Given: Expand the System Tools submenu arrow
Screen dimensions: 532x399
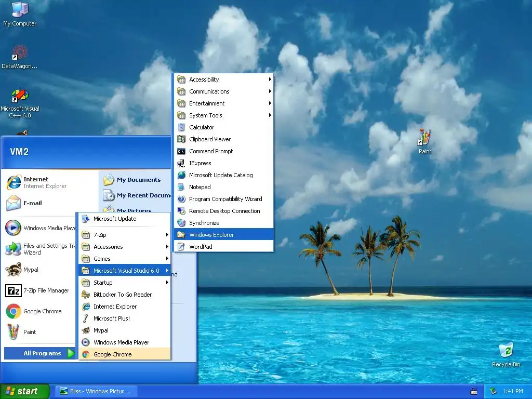Looking at the screenshot, I should tap(270, 115).
